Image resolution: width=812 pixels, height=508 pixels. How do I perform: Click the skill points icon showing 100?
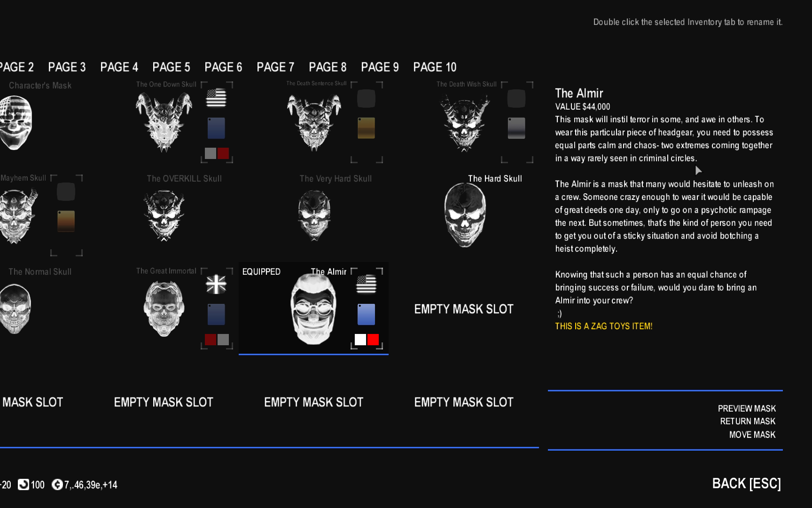pyautogui.click(x=23, y=484)
